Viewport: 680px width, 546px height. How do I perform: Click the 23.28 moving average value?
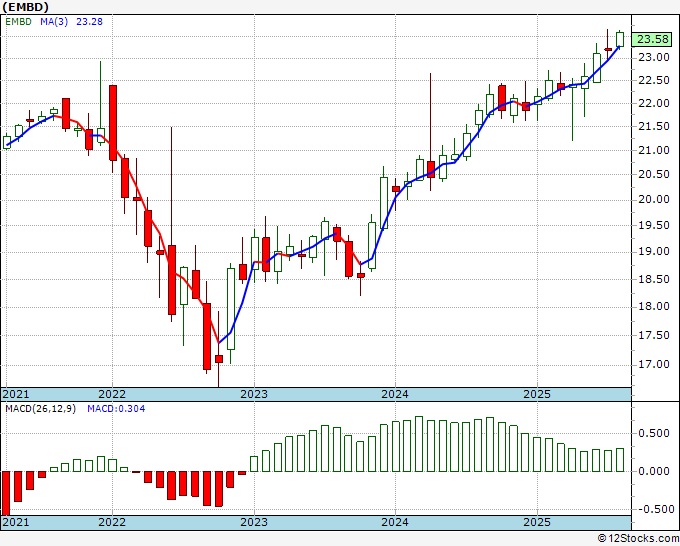(89, 21)
